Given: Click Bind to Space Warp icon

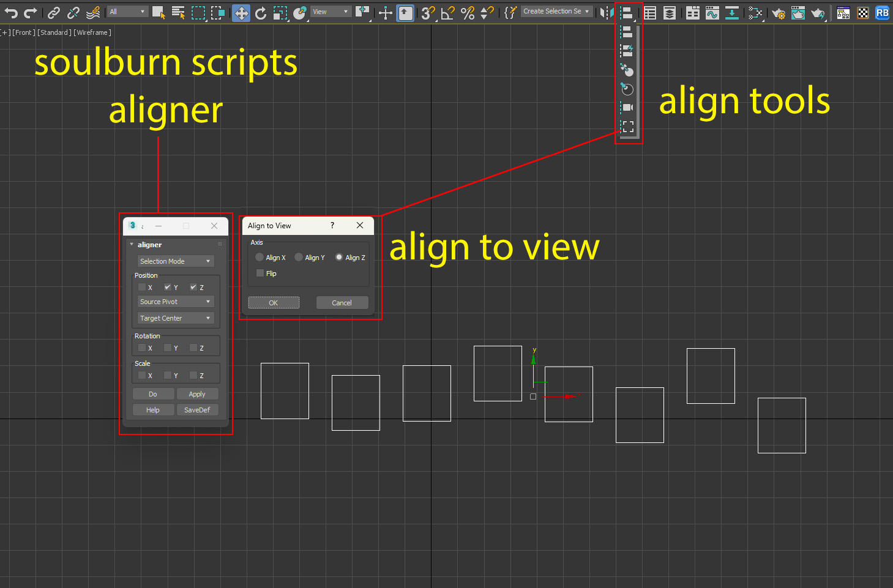Looking at the screenshot, I should pos(93,12).
